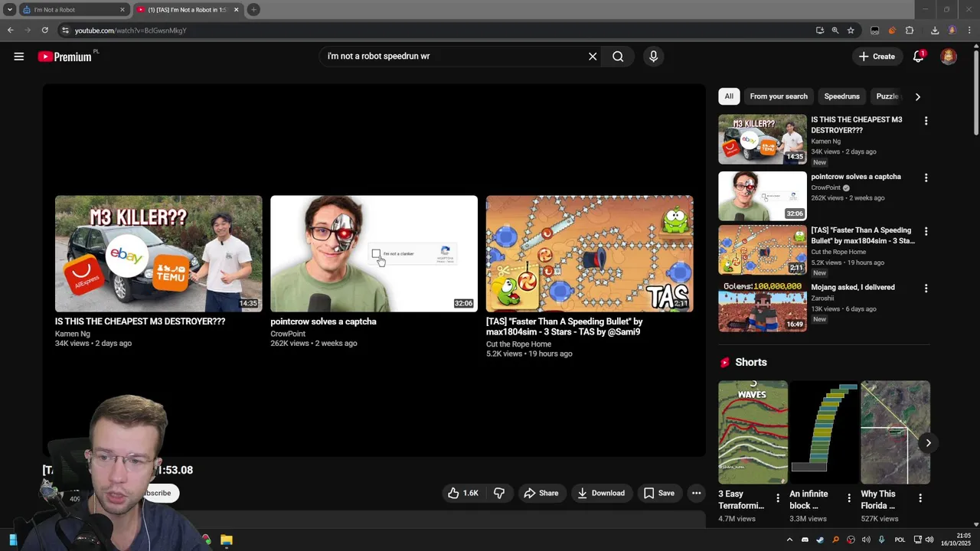Go to YouTube Premium home logo
This screenshot has height=551, width=980.
click(x=65, y=57)
